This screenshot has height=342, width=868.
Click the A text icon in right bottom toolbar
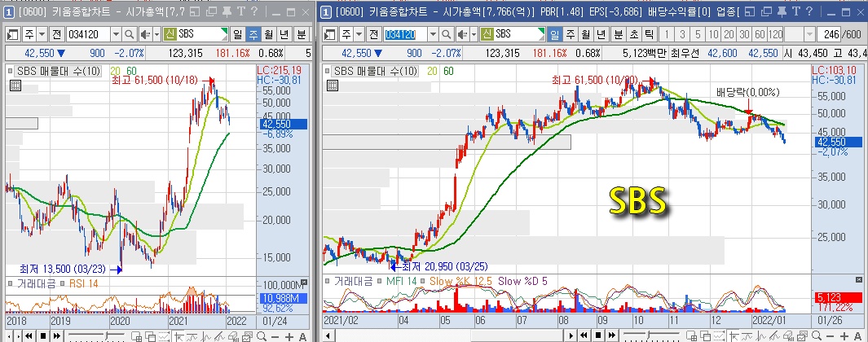[857, 336]
